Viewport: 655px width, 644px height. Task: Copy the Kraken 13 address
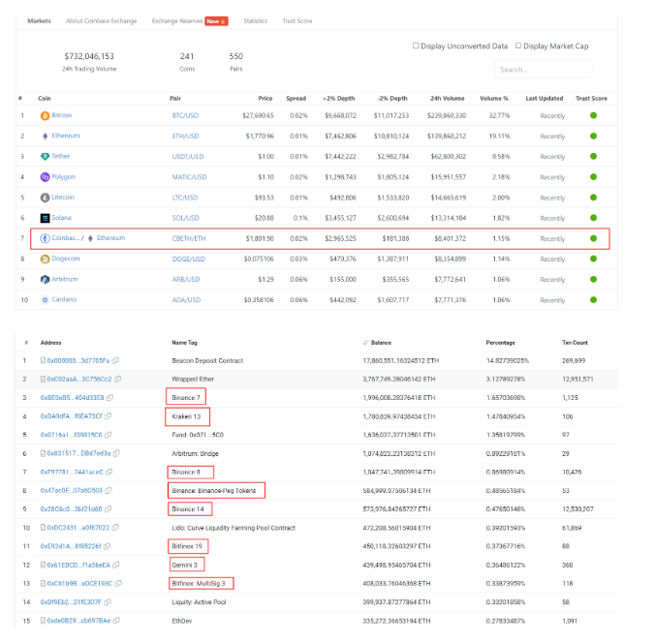click(109, 416)
